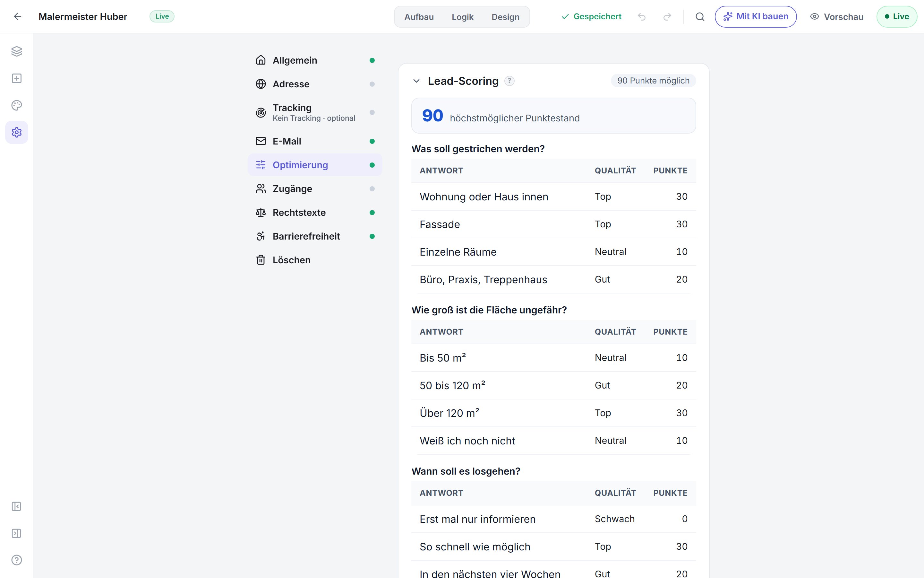Open the help question mark icon in sidebar

pyautogui.click(x=16, y=560)
